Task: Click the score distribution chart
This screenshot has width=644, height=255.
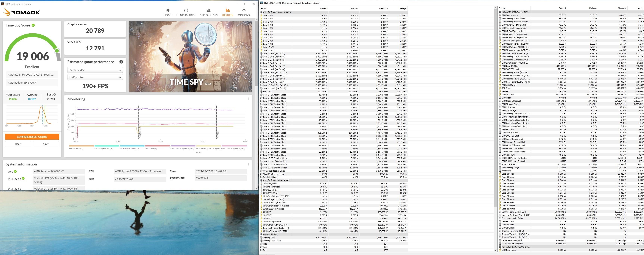Action: (x=32, y=115)
